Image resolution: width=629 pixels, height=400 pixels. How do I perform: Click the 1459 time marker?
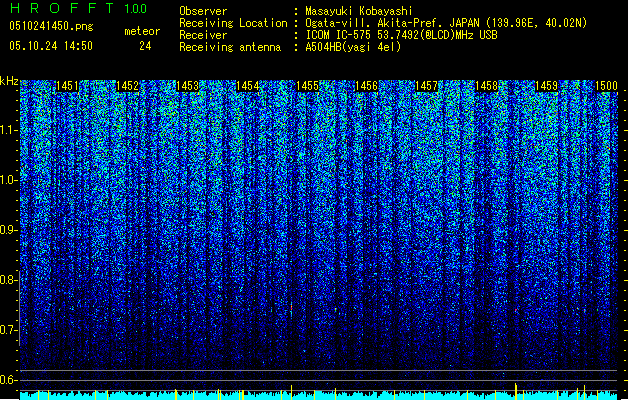point(546,86)
